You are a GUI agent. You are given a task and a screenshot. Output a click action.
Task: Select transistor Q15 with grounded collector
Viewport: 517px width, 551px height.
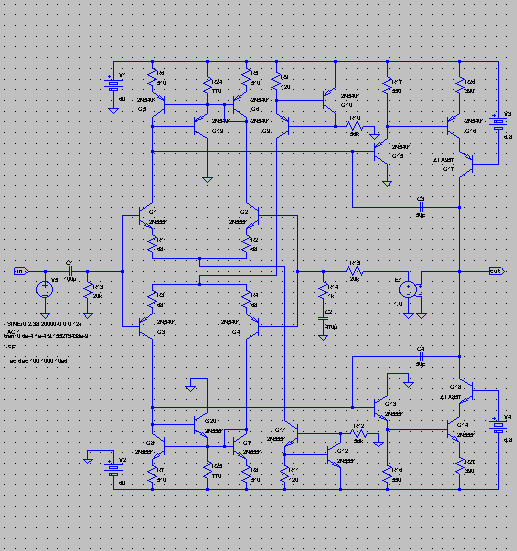pyautogui.click(x=381, y=151)
